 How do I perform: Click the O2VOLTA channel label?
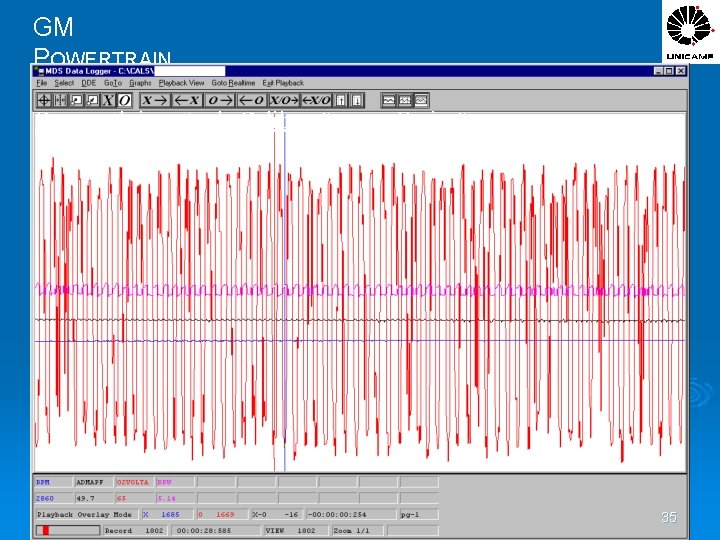coord(135,482)
